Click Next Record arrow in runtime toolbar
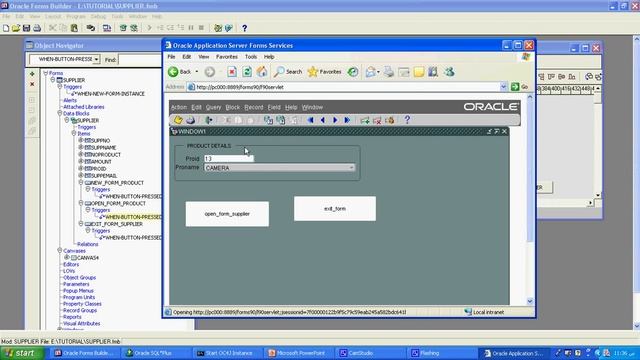 click(x=335, y=120)
